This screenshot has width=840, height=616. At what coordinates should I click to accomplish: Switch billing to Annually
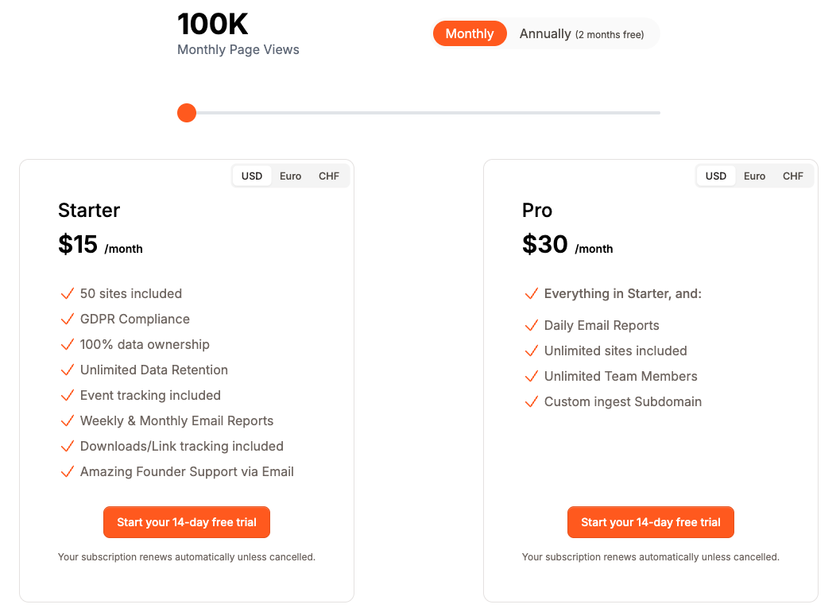(581, 33)
